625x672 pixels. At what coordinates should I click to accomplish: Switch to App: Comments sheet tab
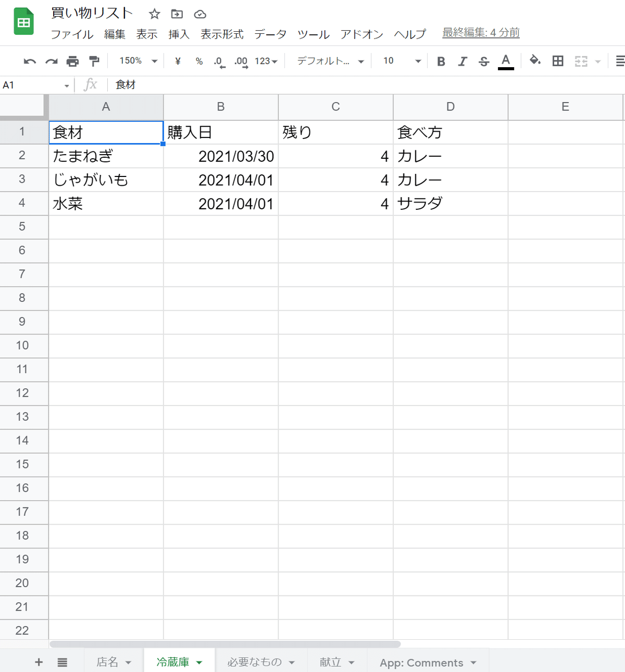(x=421, y=663)
